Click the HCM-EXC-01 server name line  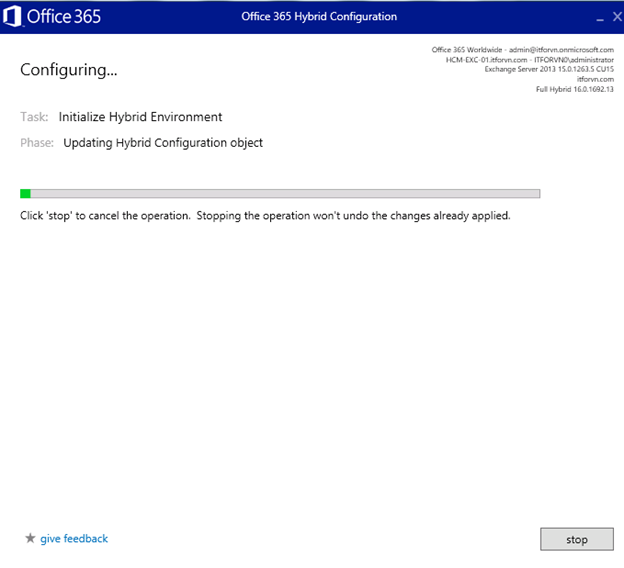pos(529,59)
